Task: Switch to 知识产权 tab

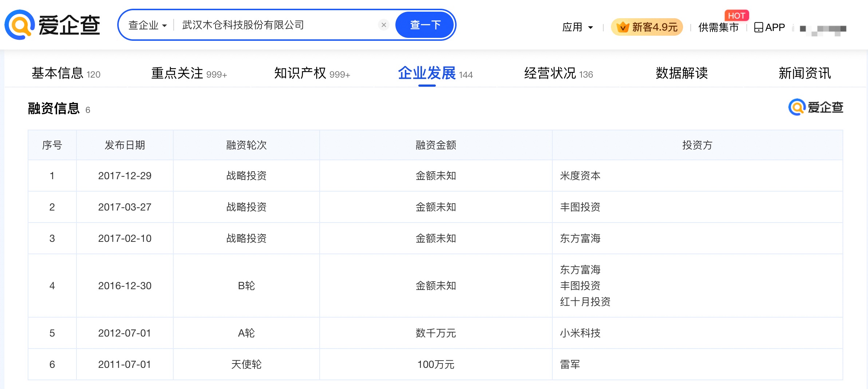Action: [x=312, y=73]
